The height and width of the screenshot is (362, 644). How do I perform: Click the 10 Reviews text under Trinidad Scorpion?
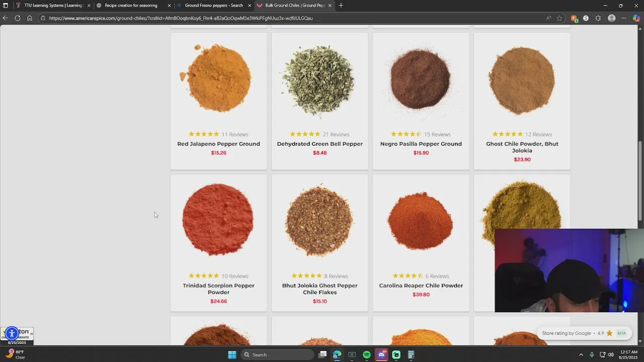(x=234, y=276)
